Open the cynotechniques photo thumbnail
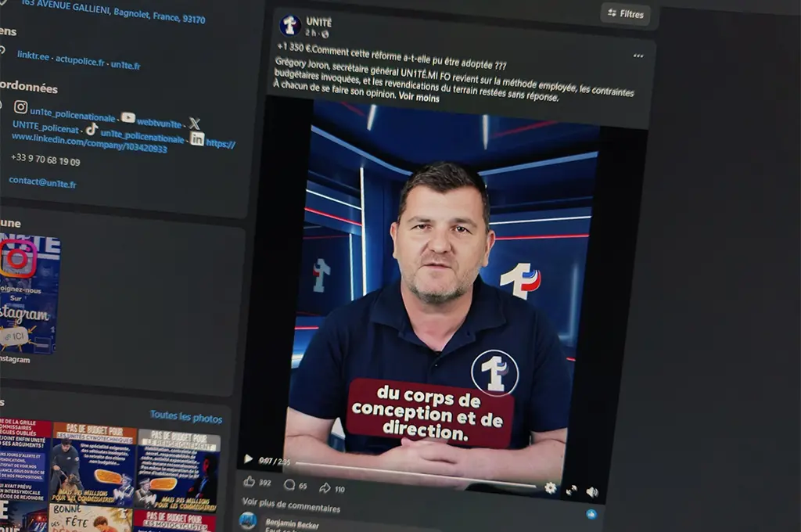 (x=94, y=465)
